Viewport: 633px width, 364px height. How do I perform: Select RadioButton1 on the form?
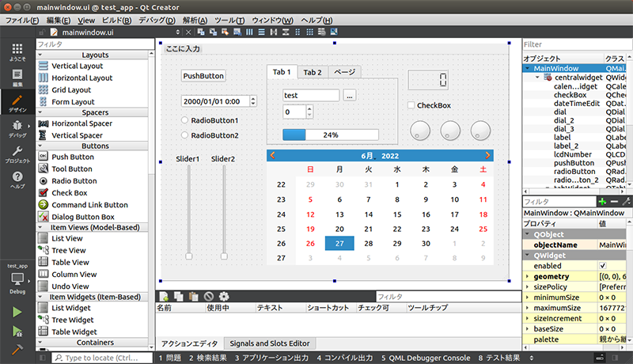(x=184, y=120)
